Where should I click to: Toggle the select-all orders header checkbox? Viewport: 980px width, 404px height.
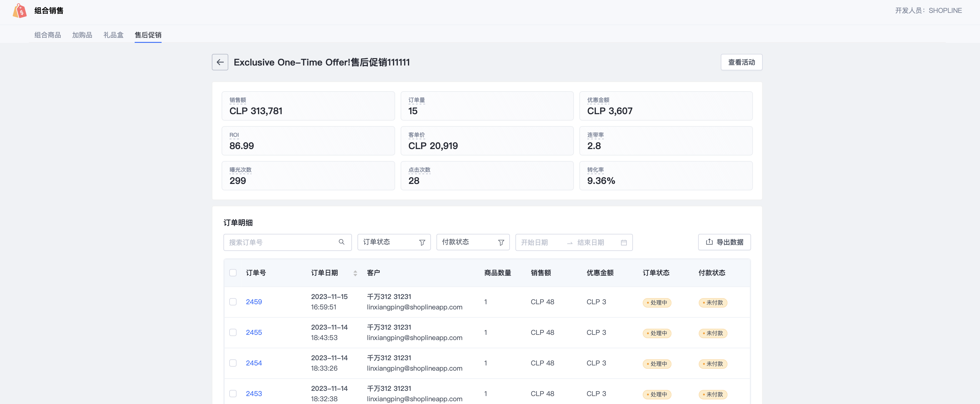233,273
